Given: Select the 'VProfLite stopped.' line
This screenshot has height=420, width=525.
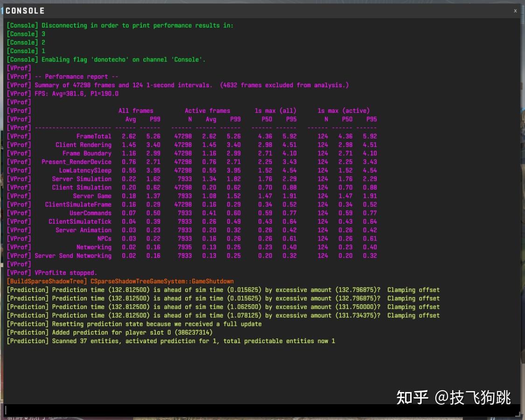Looking at the screenshot, I should pyautogui.click(x=52, y=273).
